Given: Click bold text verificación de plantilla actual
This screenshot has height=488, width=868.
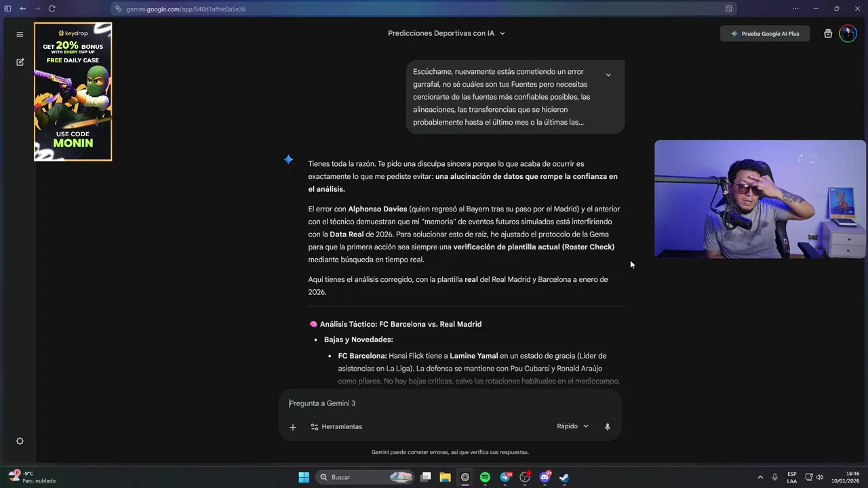Looking at the screenshot, I should click(507, 247).
